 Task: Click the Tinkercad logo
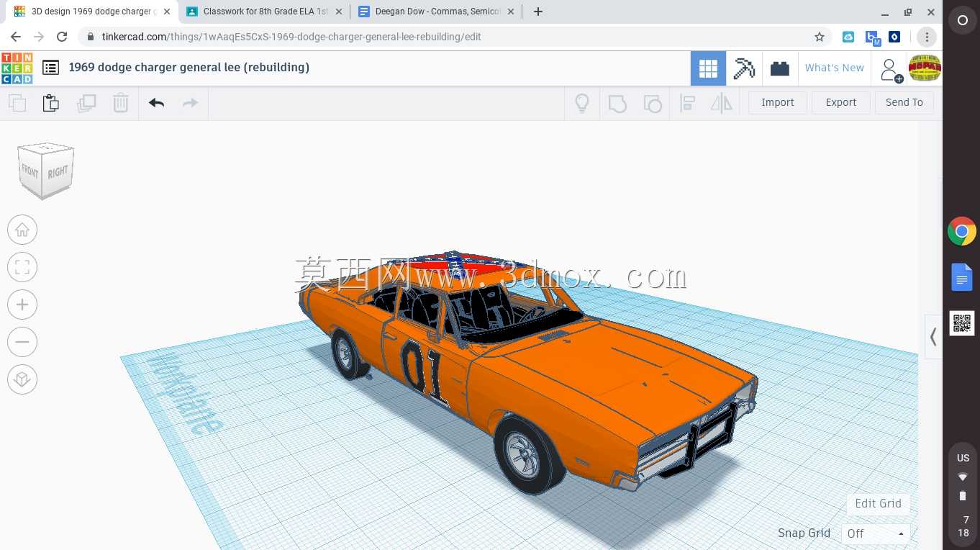click(x=17, y=68)
